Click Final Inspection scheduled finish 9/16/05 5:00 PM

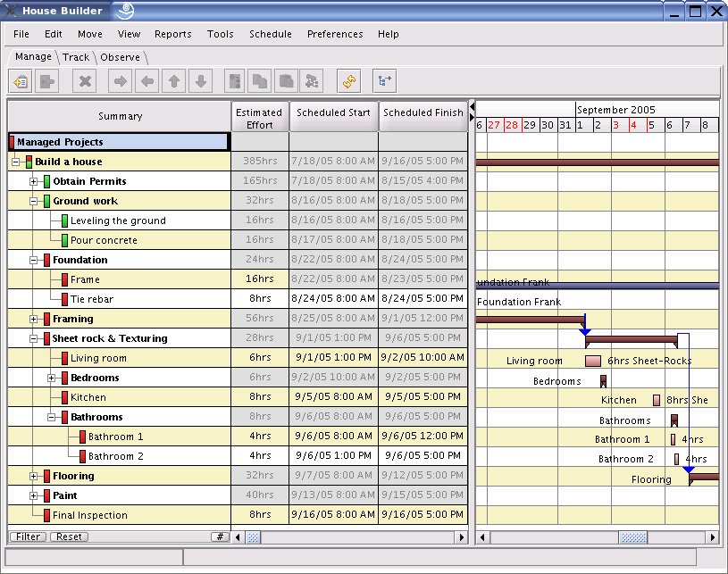[423, 515]
